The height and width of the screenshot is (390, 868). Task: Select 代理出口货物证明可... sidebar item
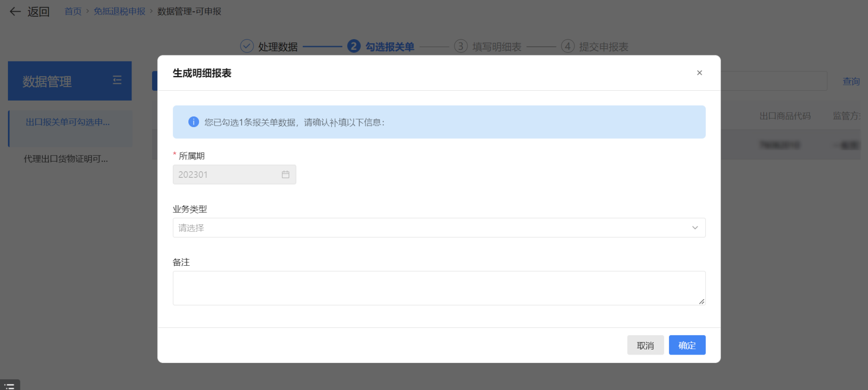coord(66,159)
